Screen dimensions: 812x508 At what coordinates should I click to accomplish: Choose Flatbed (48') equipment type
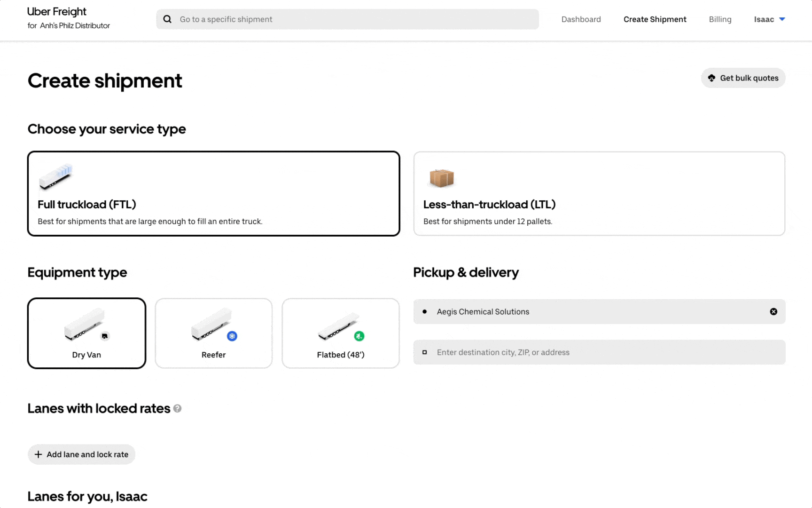tap(341, 333)
